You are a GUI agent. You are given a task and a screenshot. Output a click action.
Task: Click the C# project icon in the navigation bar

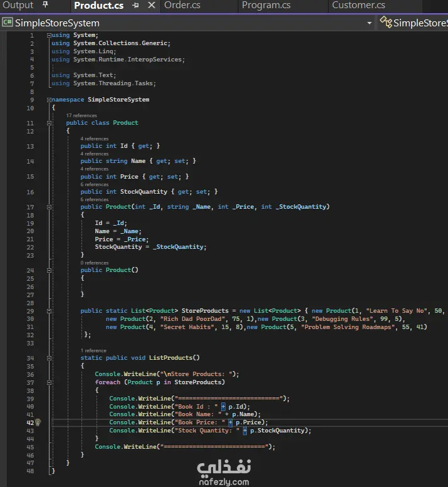pyautogui.click(x=8, y=23)
